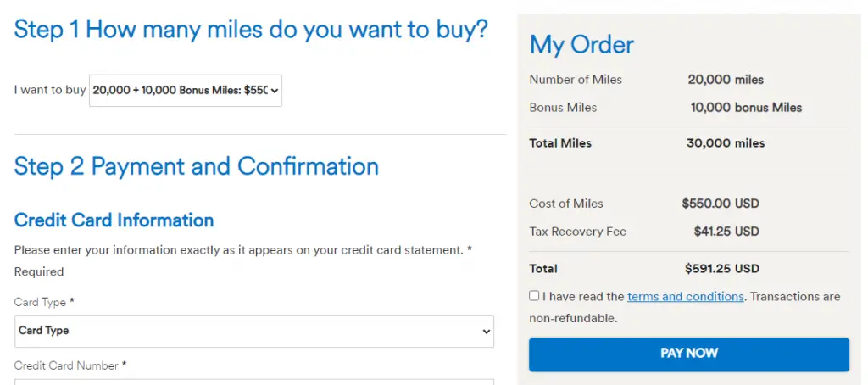Click the "I want to buy" label
This screenshot has width=868, height=385.
(50, 90)
